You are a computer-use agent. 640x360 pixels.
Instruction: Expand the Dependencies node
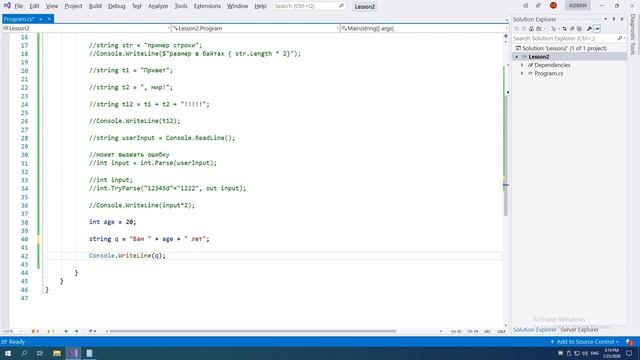coord(522,65)
